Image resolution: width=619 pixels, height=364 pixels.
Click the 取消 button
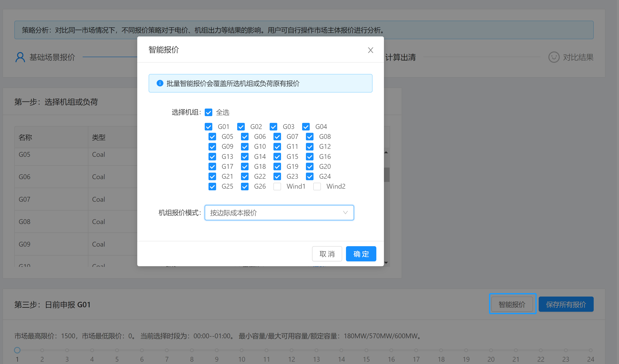[327, 254]
